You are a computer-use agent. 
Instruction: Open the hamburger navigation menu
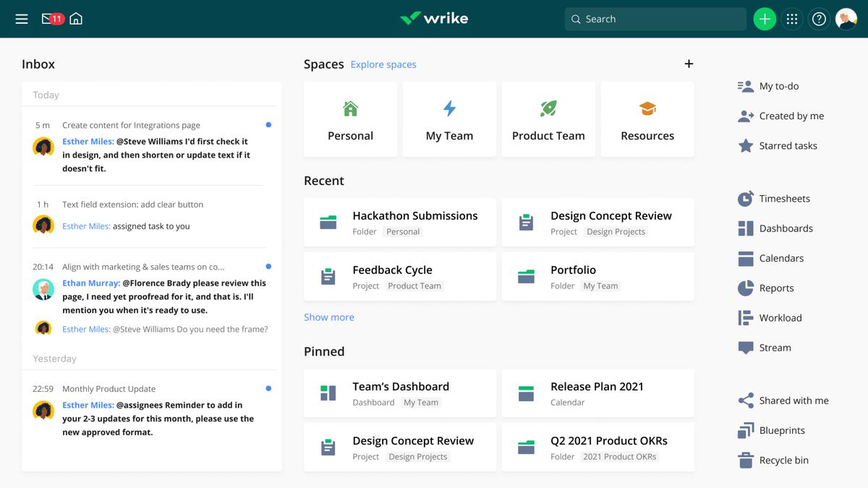[22, 19]
